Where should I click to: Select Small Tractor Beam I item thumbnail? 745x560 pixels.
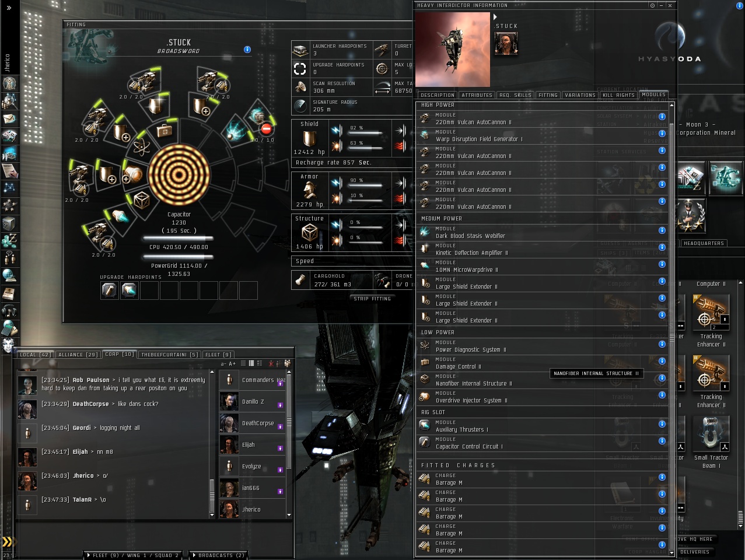(711, 435)
